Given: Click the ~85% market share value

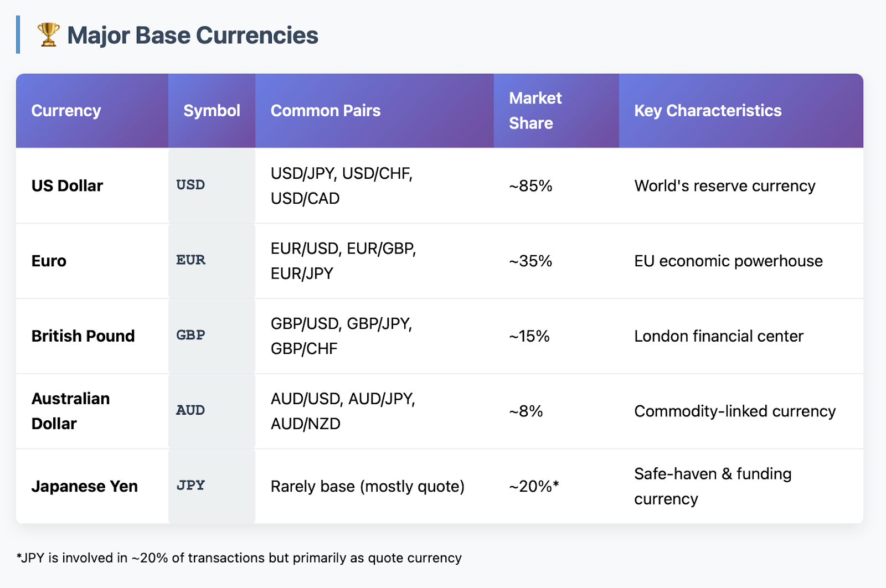Looking at the screenshot, I should point(530,186).
